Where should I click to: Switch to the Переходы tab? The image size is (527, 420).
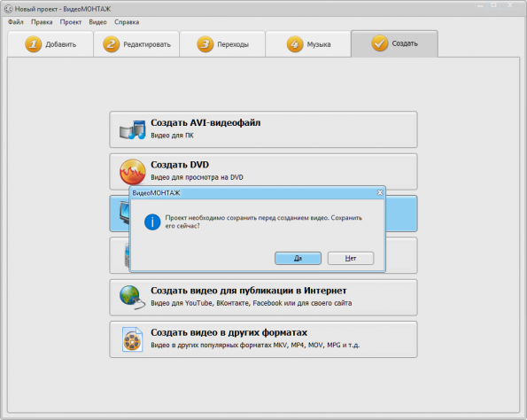click(x=222, y=44)
